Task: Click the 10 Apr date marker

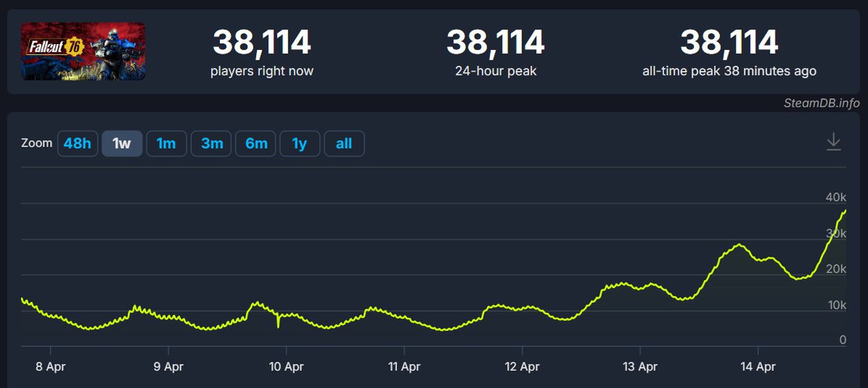Action: 286,367
